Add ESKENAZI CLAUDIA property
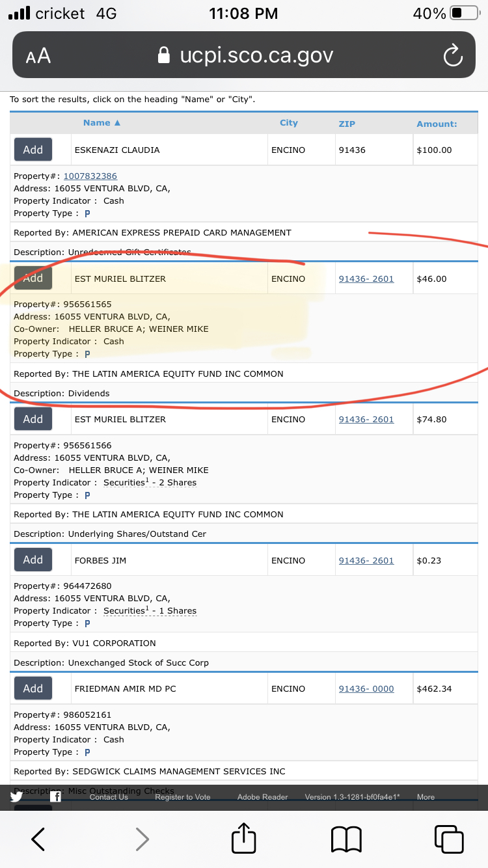 tap(33, 150)
